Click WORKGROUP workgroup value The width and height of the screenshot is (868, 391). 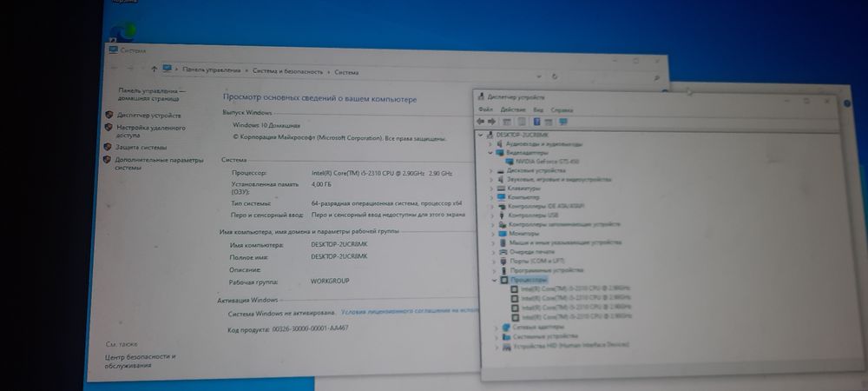coord(330,282)
